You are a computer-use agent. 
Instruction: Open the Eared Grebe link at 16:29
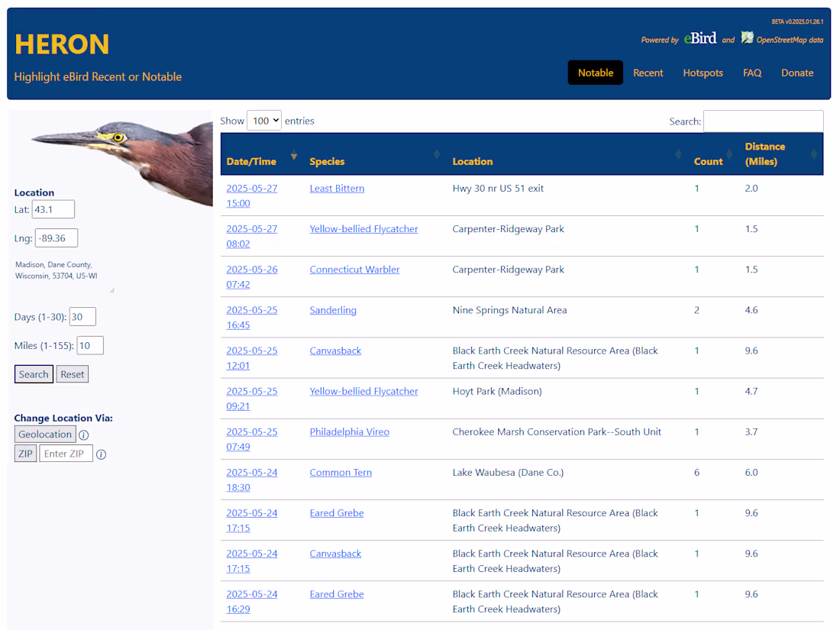337,594
